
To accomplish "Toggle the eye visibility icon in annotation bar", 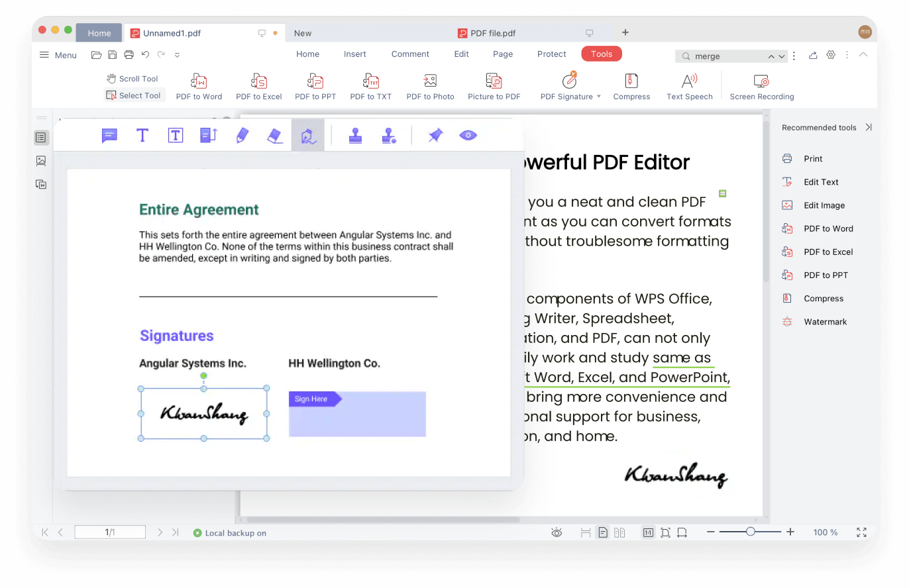I will point(468,136).
